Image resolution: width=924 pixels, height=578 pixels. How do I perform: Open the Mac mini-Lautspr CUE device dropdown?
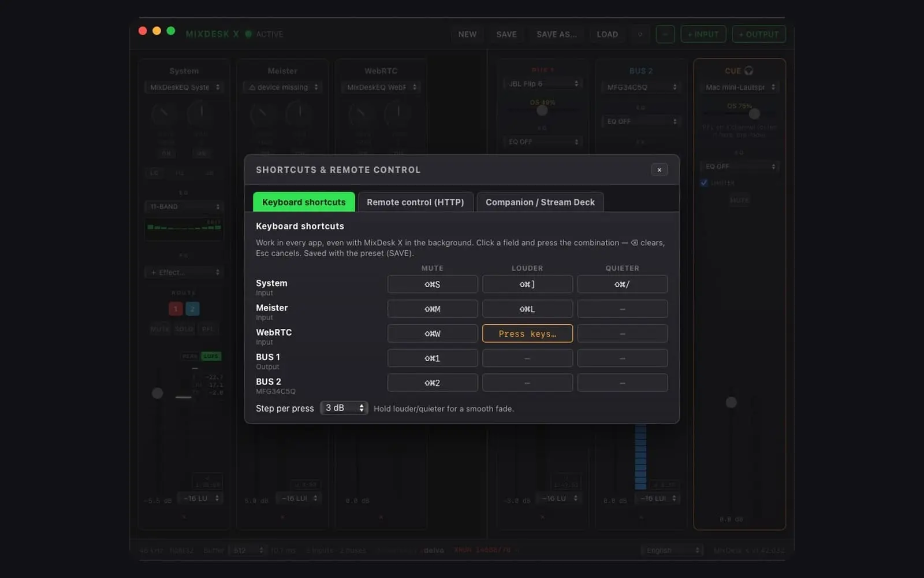pyautogui.click(x=740, y=87)
